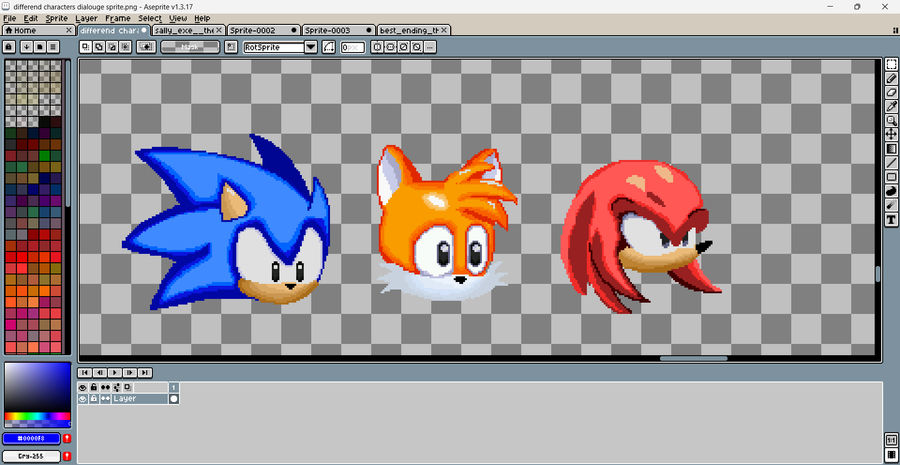Screen dimensions: 900x465
Task: Choose Subtract from selection mode icon
Action: point(112,47)
